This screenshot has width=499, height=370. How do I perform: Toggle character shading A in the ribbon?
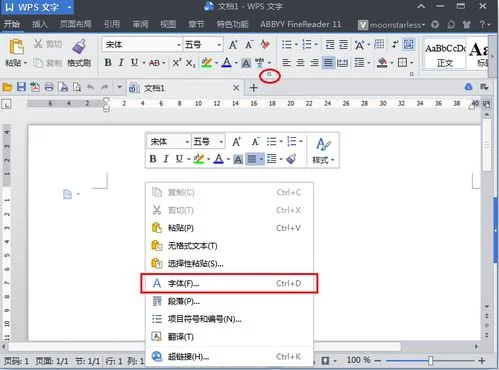tap(246, 63)
